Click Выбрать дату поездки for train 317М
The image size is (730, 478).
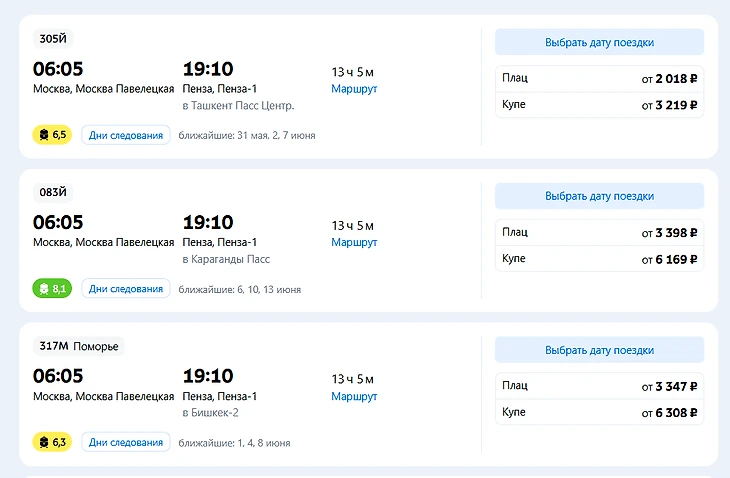[599, 350]
